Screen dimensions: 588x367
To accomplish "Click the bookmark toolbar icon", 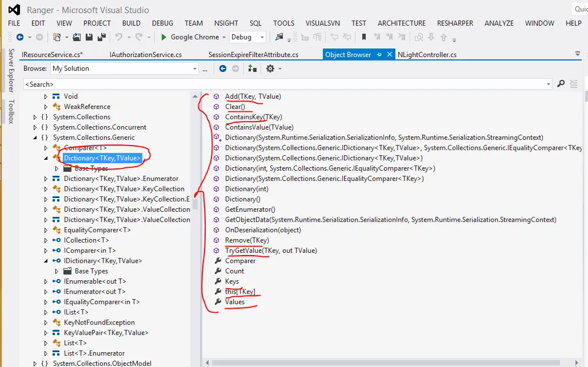I will coord(364,37).
